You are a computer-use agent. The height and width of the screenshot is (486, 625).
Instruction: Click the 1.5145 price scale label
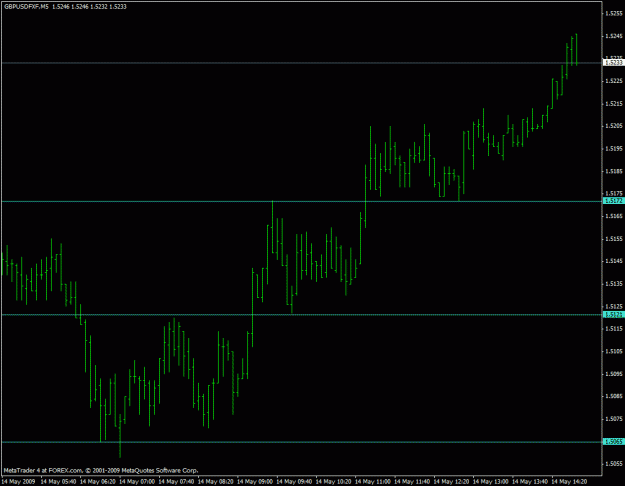[x=614, y=261]
